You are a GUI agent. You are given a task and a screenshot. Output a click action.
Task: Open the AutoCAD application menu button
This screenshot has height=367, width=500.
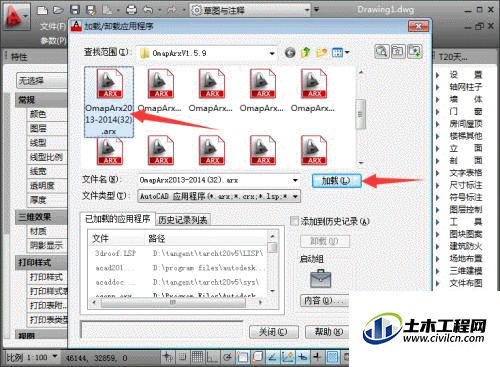[16, 17]
